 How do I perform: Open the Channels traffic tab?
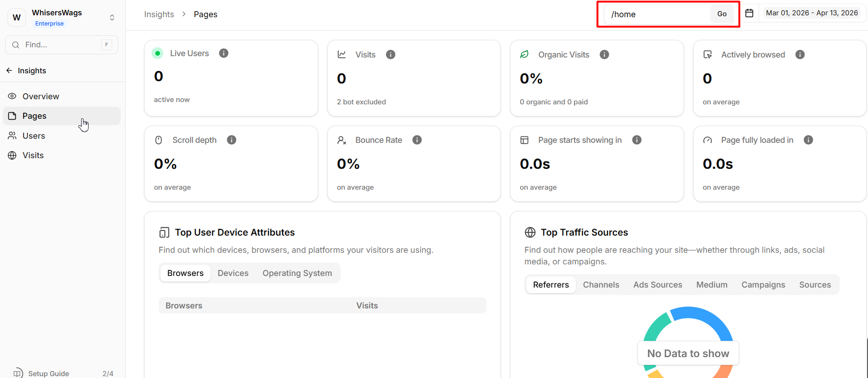(x=601, y=285)
